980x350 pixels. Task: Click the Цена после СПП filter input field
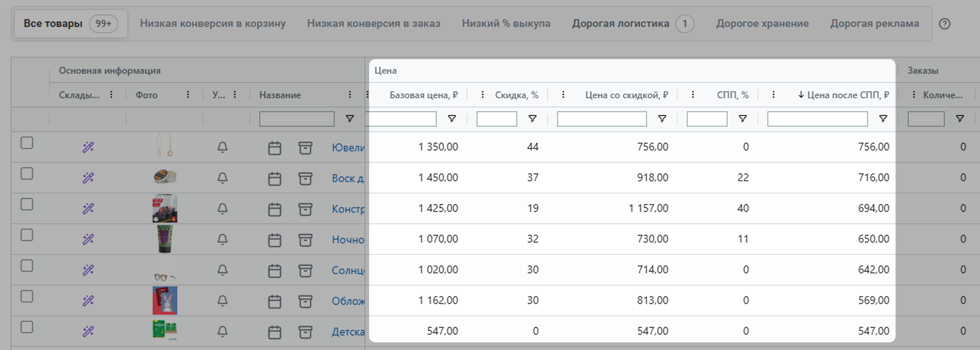point(817,119)
